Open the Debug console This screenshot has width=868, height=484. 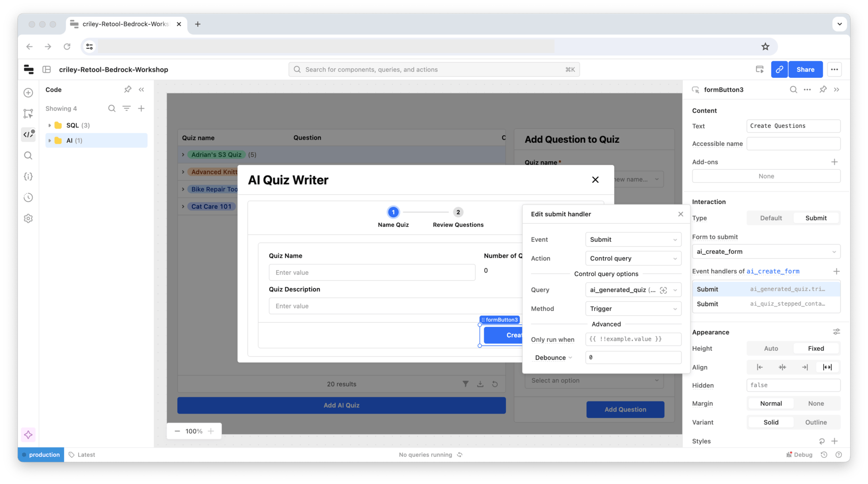point(799,455)
